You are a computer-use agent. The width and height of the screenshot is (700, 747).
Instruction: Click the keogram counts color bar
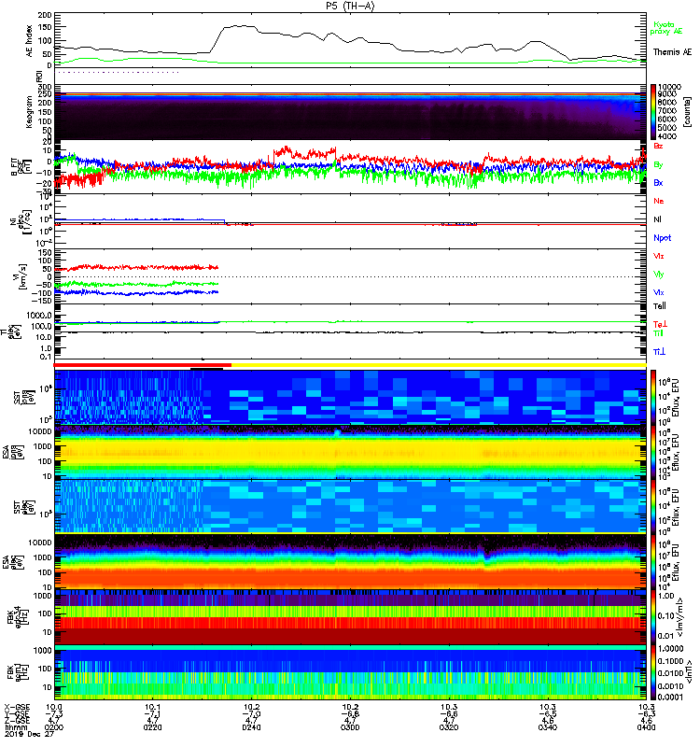pos(653,112)
